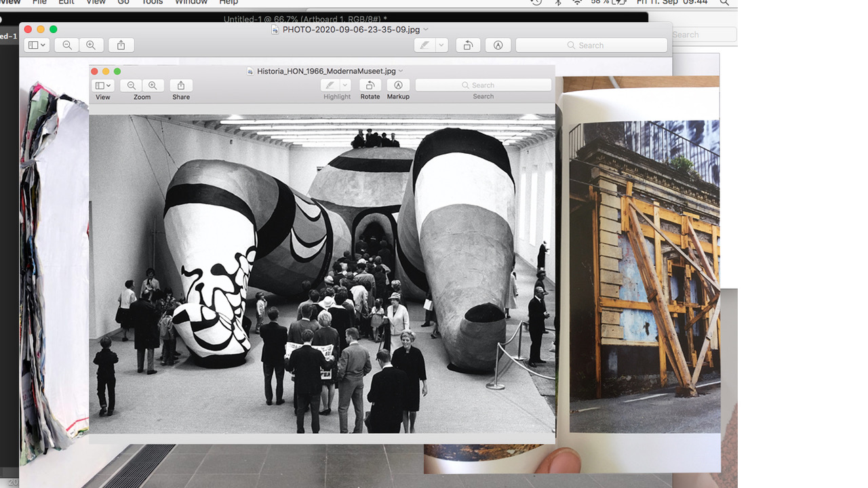
Task: Rotate image in PHOTO-2020-09-06 window
Action: pos(468,45)
